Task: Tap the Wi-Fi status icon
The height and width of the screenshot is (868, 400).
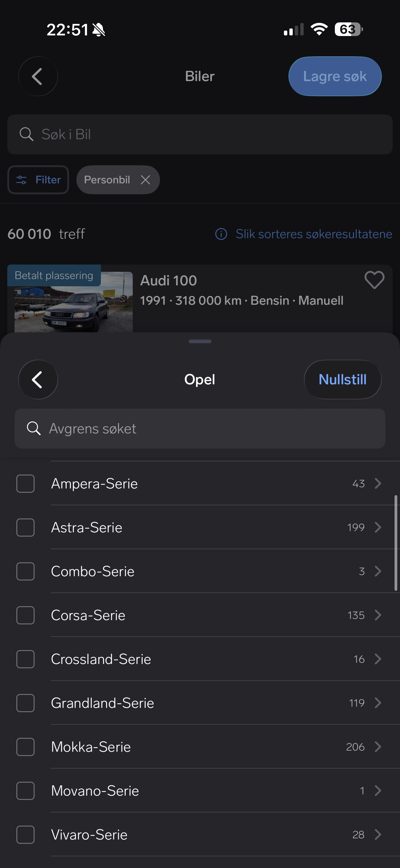Action: tap(319, 29)
